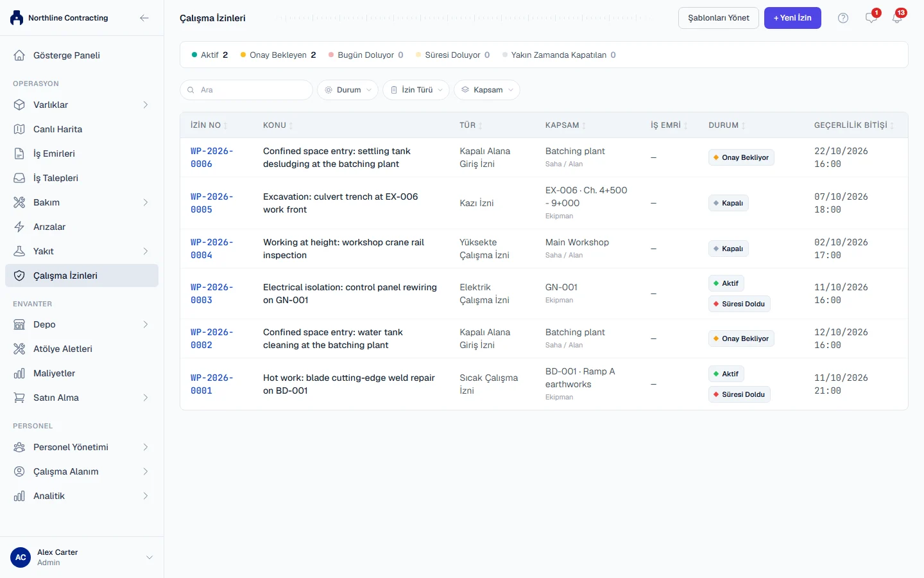Expand the Analitik submenu chevron
Viewport: 924px width, 578px height.
pyautogui.click(x=146, y=496)
